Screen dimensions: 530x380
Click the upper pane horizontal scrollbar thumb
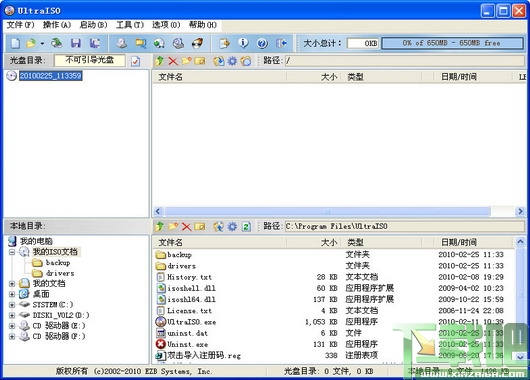pyautogui.click(x=327, y=212)
